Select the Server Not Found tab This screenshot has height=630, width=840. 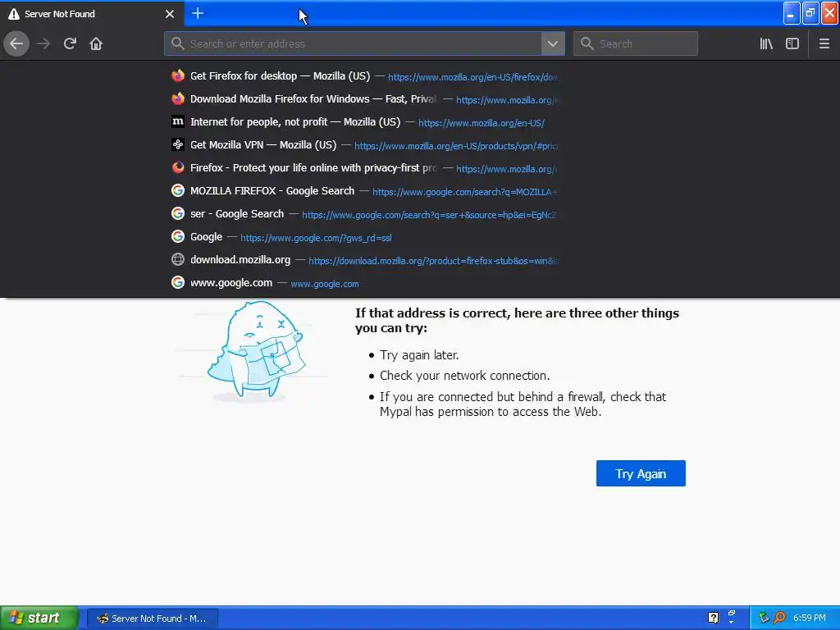pos(92,14)
